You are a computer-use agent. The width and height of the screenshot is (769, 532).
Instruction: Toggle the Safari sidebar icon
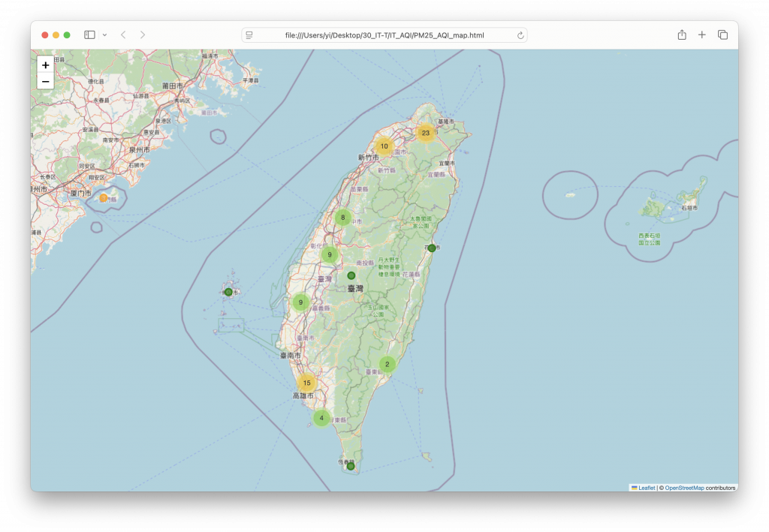tap(89, 35)
